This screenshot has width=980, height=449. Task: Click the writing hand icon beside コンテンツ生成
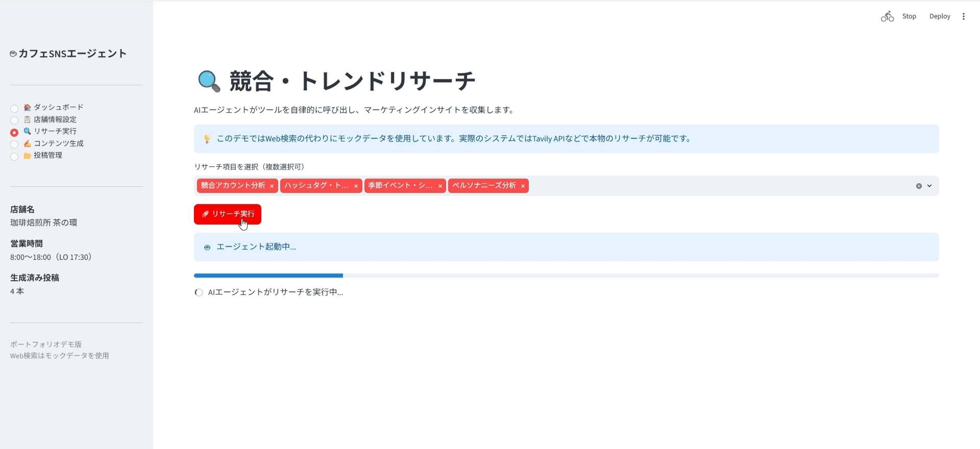point(28,143)
